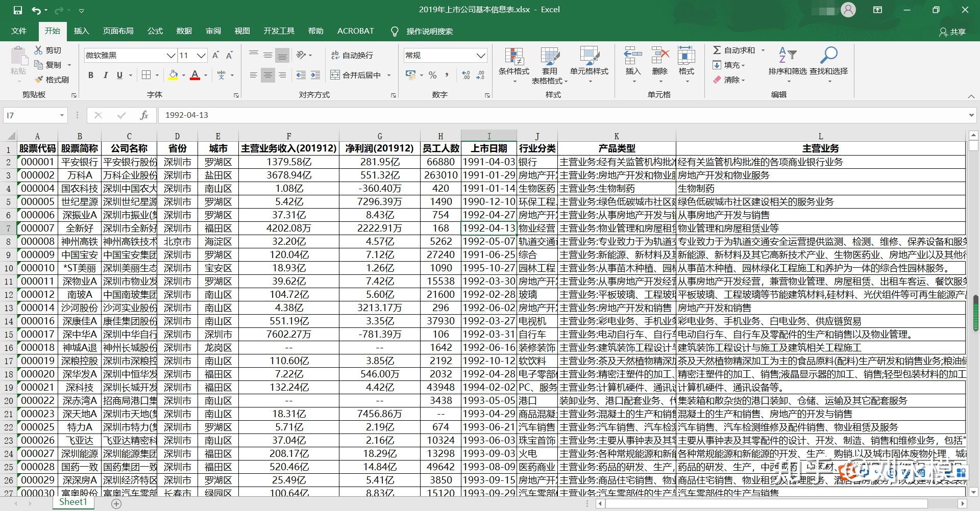Click the Find & Select magnifier icon
Image resolution: width=980 pixels, height=511 pixels.
click(x=828, y=55)
